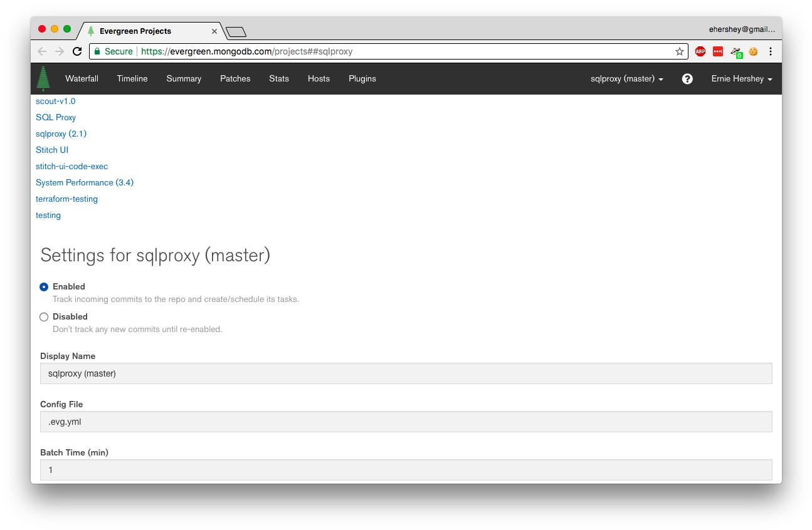Click the Evergreen tree logo
Screen dimensions: 812x530
[43, 79]
